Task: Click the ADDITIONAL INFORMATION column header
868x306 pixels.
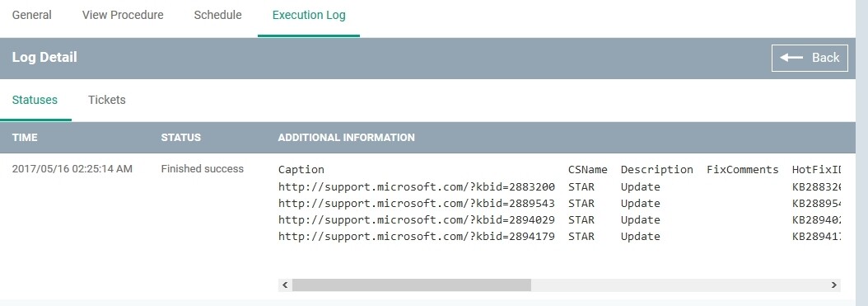Action: 346,138
